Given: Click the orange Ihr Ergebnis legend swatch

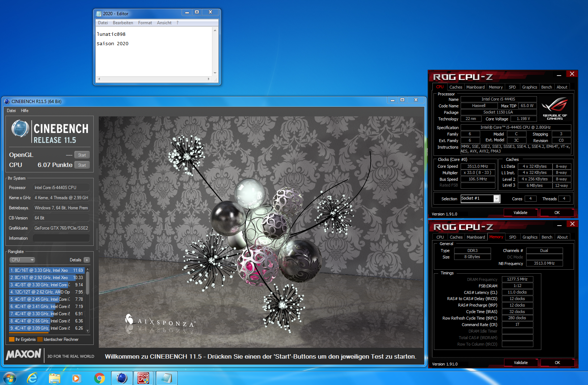Looking at the screenshot, I should 12,339.
